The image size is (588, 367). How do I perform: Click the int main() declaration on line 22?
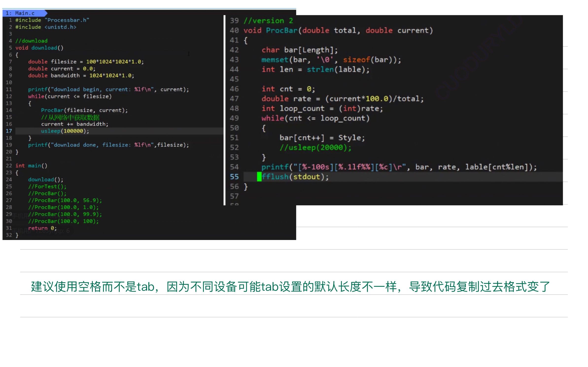32,165
